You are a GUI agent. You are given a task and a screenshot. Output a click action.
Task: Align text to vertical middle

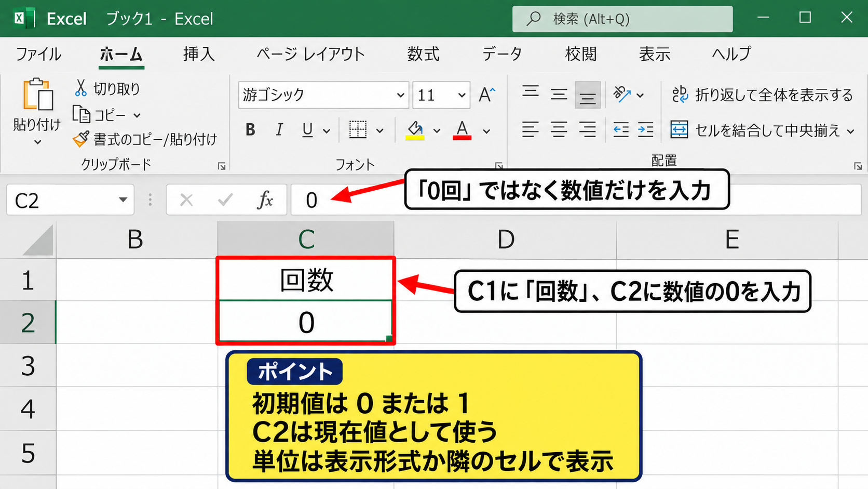click(559, 95)
